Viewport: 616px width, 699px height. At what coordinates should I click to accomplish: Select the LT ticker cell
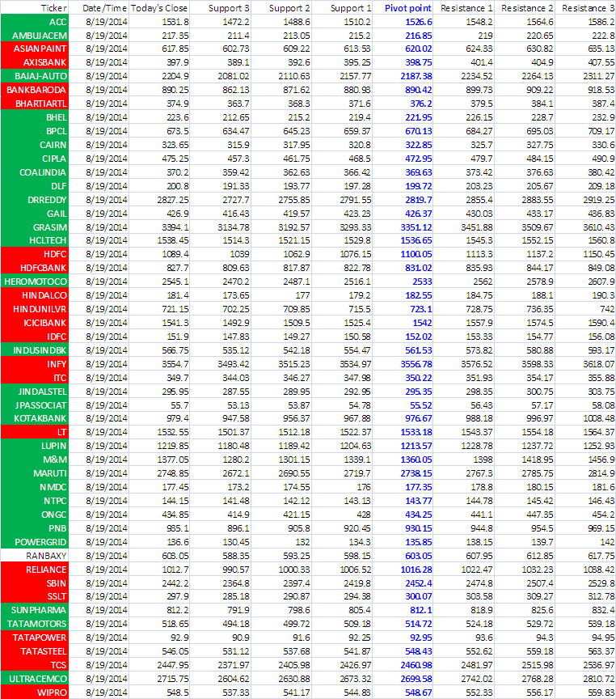pyautogui.click(x=35, y=432)
